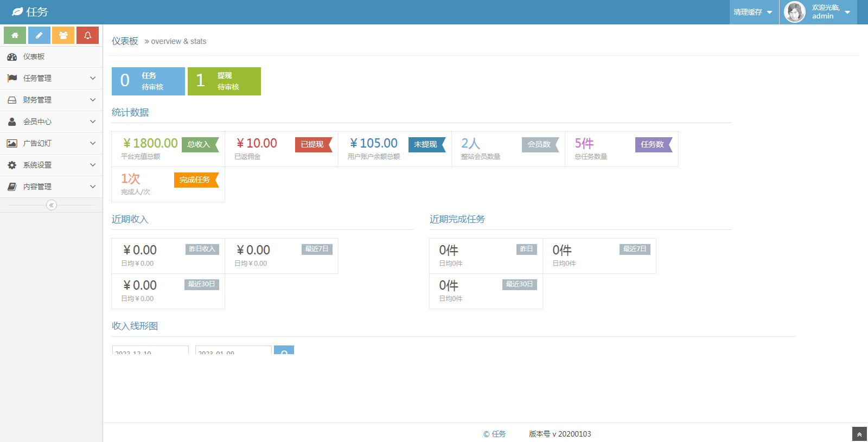Click the scroll-to-top button at bottom right
The image size is (868, 442).
tap(859, 434)
